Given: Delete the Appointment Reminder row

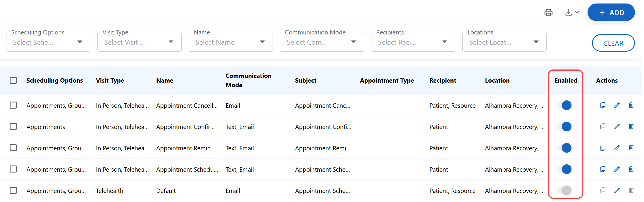Looking at the screenshot, I should [x=631, y=148].
